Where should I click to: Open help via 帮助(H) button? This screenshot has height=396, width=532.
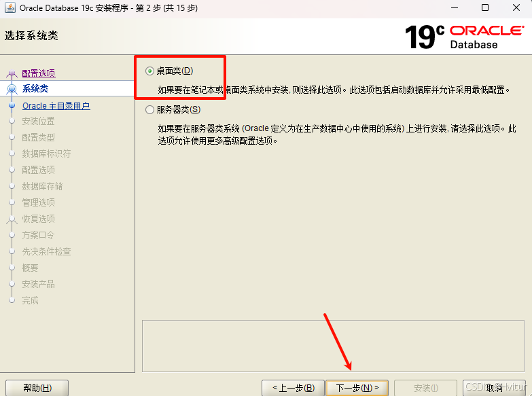coord(37,388)
